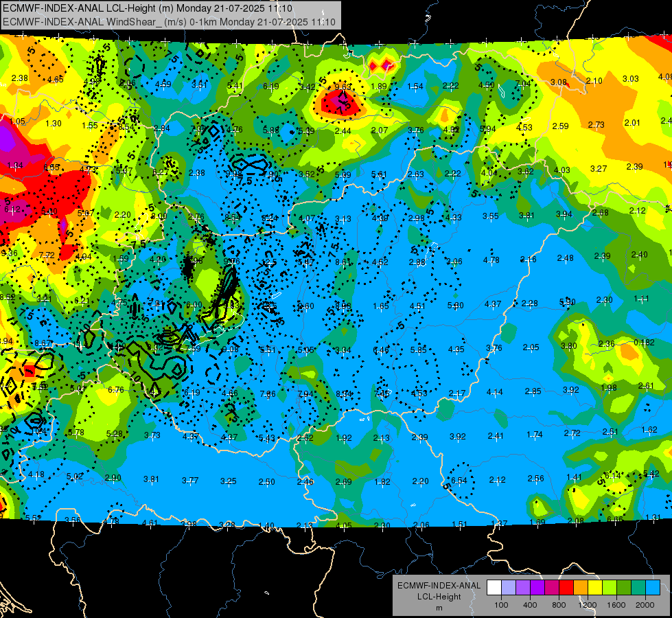Click the white swatch in the LCL-Height legend
The image size is (672, 618).
(494, 588)
